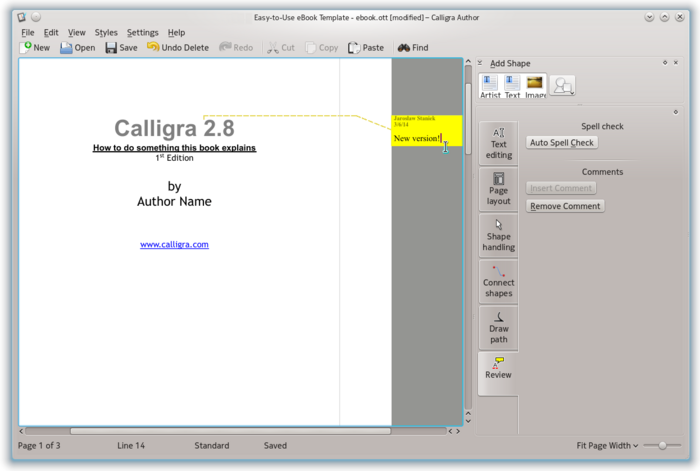Screen dimensions: 700x471
Task: Open the Styles menu
Action: click(x=106, y=32)
